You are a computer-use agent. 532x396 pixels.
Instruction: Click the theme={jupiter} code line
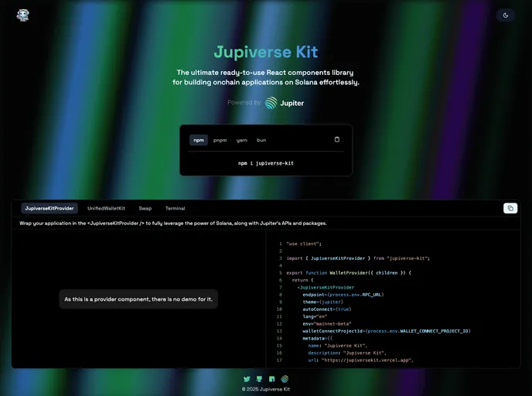tap(323, 302)
